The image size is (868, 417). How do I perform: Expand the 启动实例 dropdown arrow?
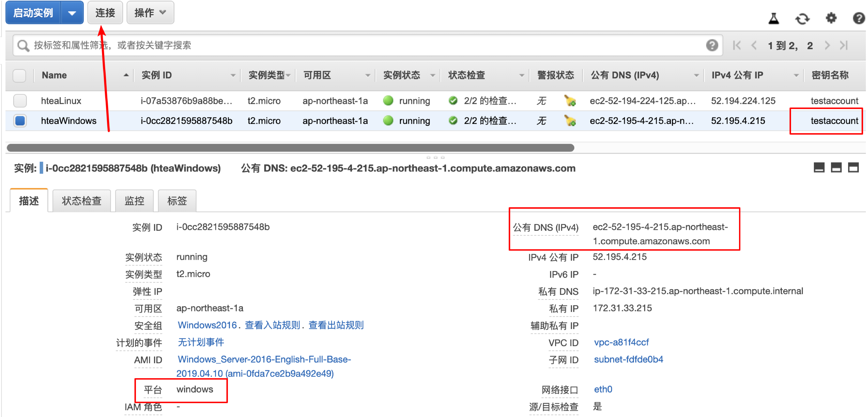pyautogui.click(x=72, y=13)
